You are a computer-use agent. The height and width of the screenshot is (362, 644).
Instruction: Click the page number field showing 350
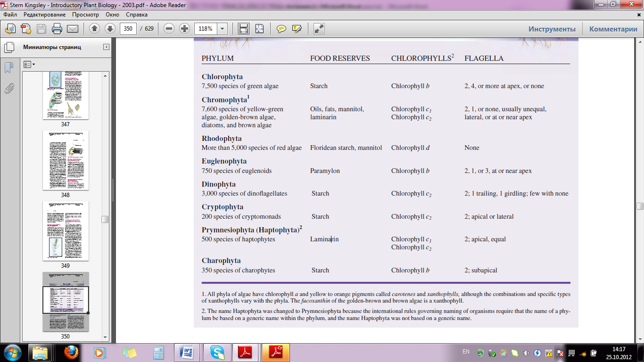(x=128, y=29)
